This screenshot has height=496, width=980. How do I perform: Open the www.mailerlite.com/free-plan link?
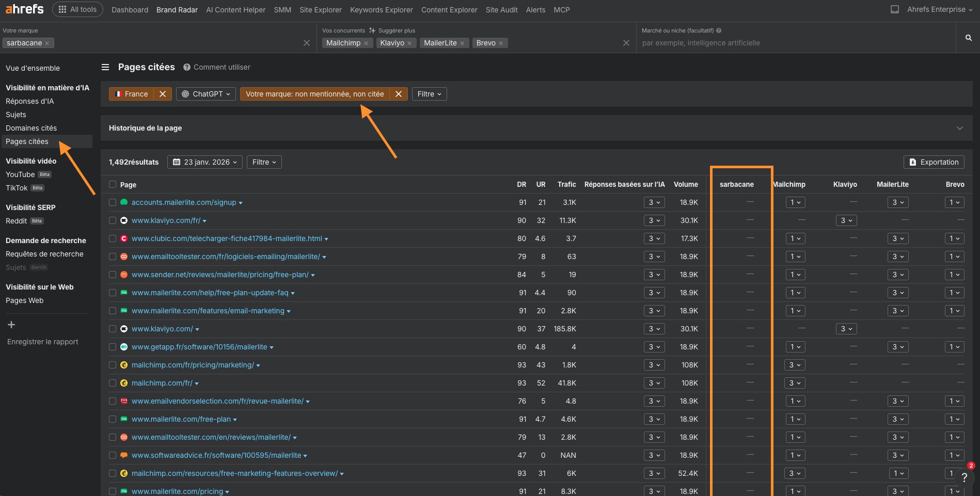point(180,419)
